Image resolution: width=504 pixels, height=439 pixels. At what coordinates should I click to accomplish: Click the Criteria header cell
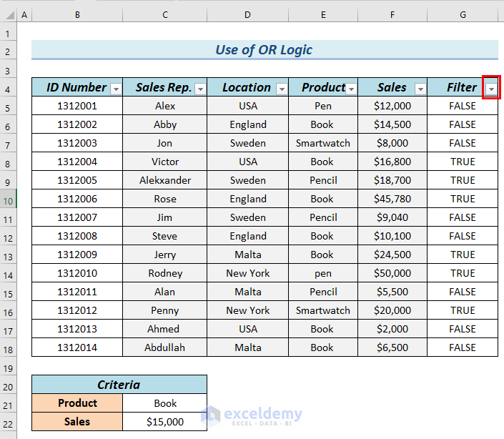click(x=119, y=385)
